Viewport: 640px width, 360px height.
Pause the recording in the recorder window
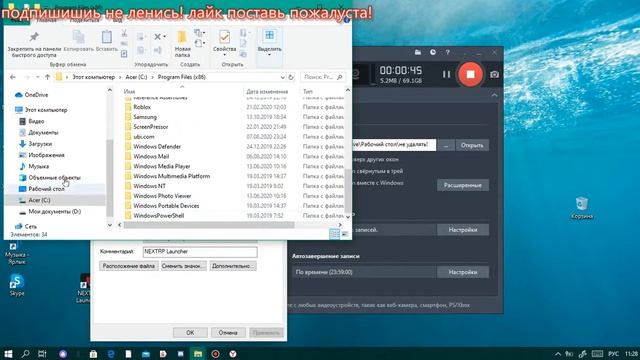[447, 74]
